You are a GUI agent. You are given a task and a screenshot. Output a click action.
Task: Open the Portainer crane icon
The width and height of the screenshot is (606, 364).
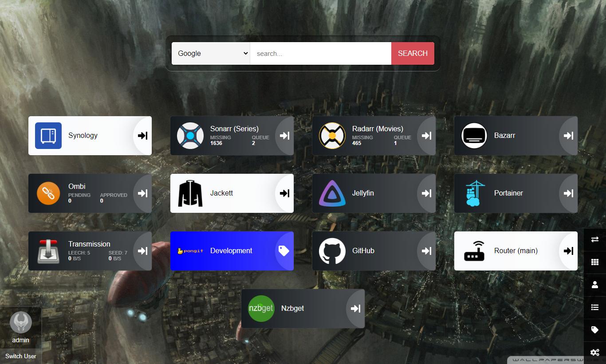click(x=474, y=193)
